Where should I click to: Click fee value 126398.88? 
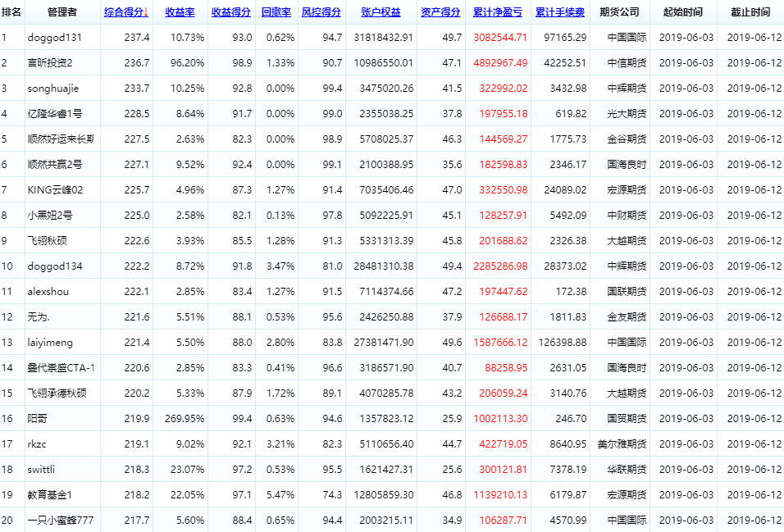coord(562,343)
